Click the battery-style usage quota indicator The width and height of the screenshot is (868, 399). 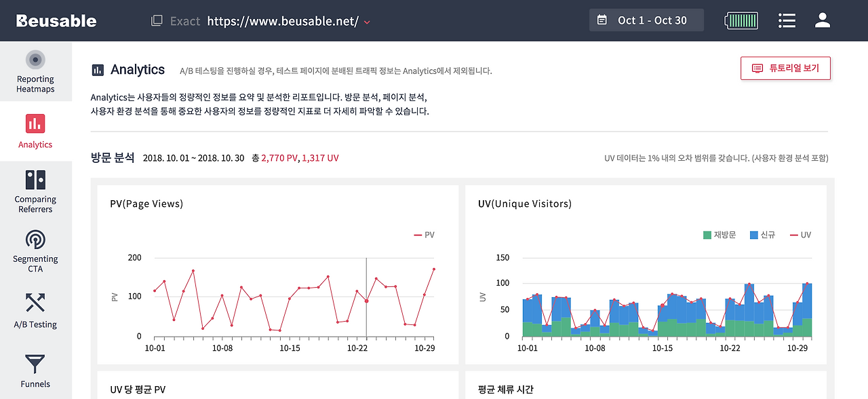click(x=741, y=20)
